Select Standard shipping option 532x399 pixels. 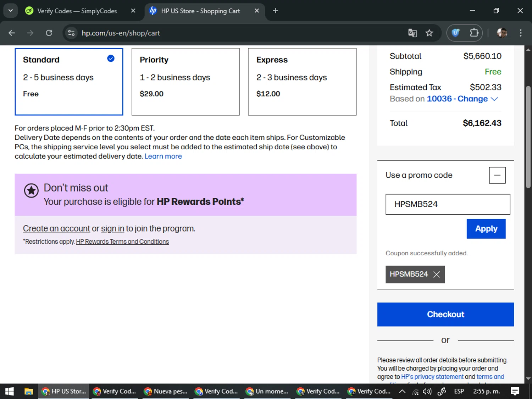tap(69, 82)
